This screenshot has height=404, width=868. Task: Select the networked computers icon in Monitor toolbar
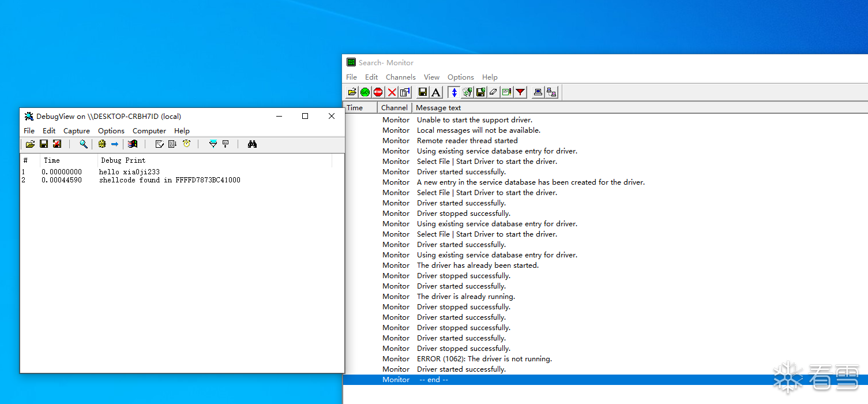551,92
